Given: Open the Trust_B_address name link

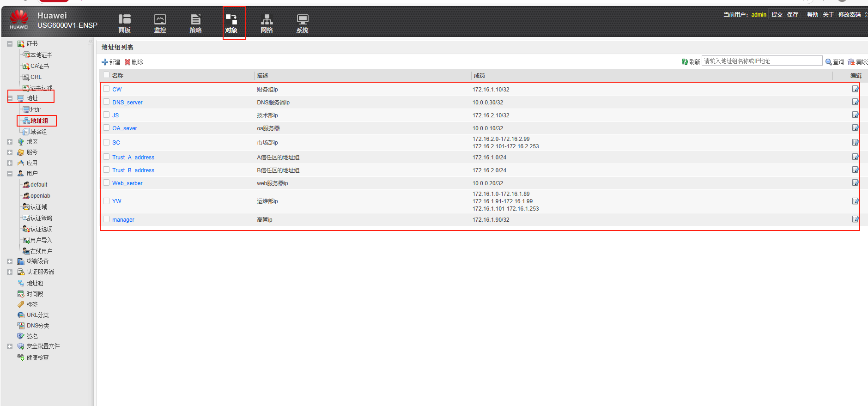Looking at the screenshot, I should click(133, 170).
